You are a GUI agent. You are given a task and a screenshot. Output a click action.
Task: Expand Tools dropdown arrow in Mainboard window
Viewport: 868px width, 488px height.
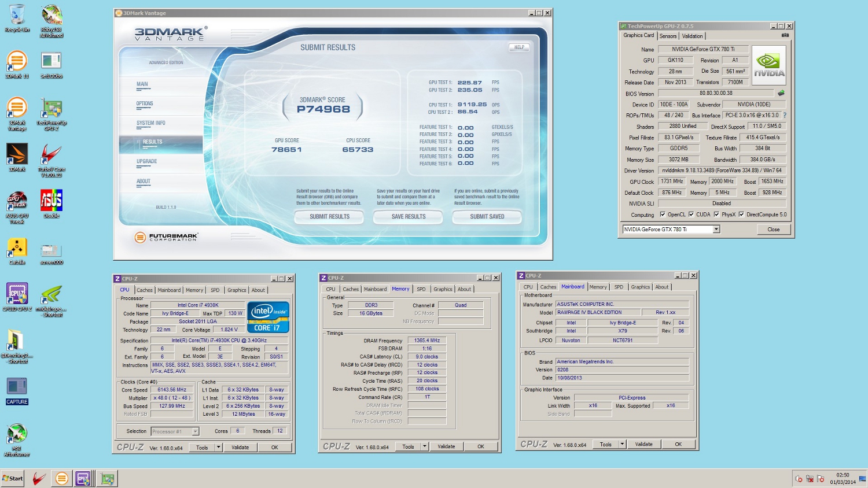coord(622,444)
